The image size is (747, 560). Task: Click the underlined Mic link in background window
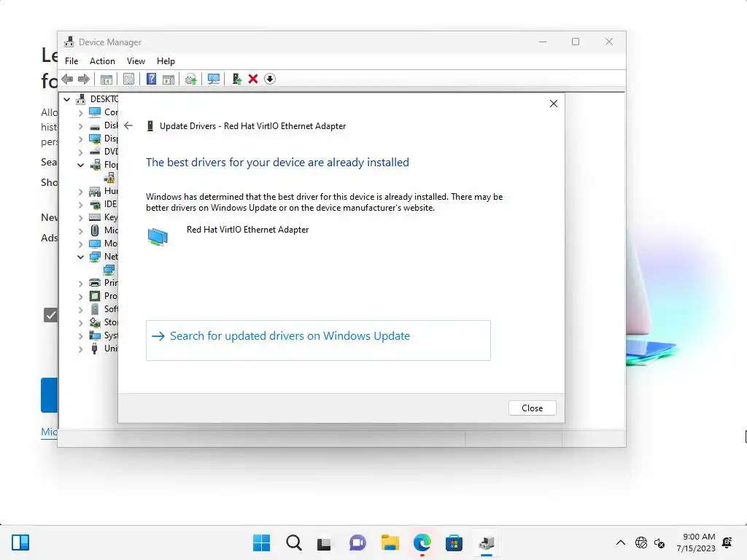click(x=49, y=432)
